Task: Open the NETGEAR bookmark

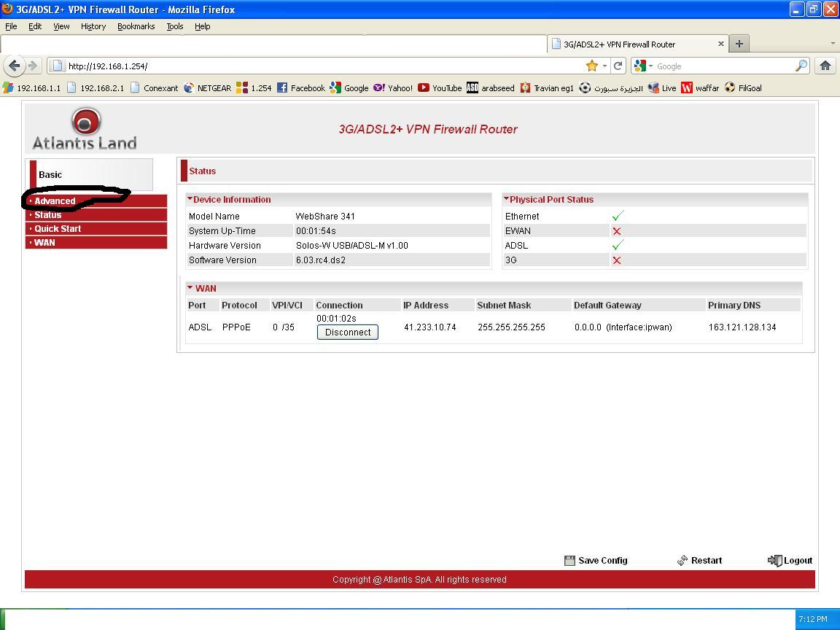Action: coord(207,87)
